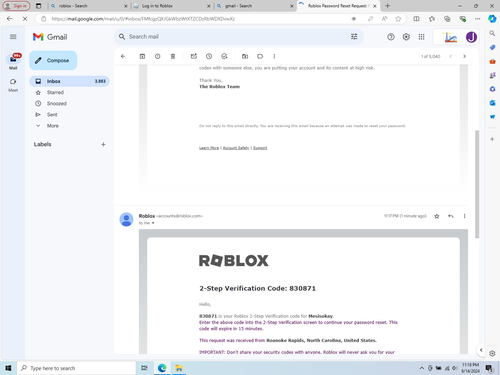Add conversation to Tasks
500x375 pixels.
pyautogui.click(x=224, y=56)
